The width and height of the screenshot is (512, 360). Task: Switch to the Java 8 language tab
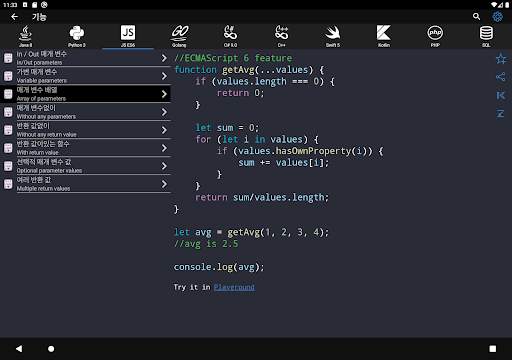point(26,36)
